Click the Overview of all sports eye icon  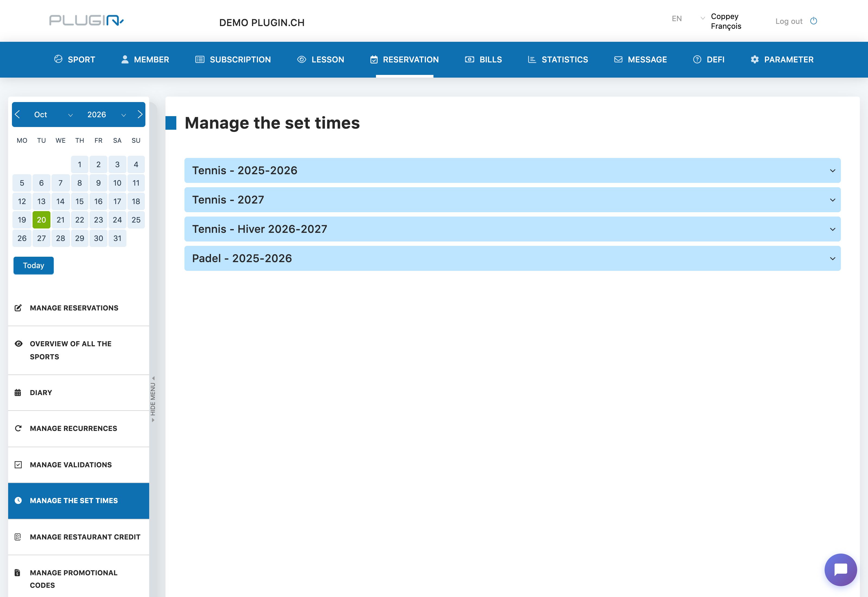point(18,343)
